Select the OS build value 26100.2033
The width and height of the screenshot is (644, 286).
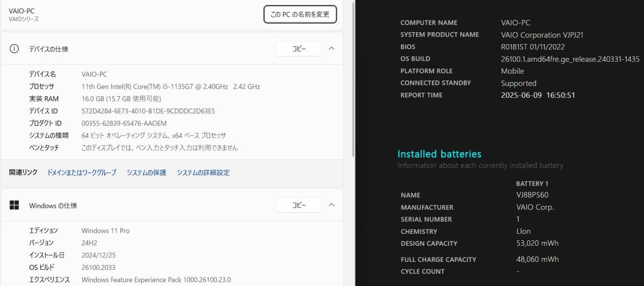click(98, 267)
